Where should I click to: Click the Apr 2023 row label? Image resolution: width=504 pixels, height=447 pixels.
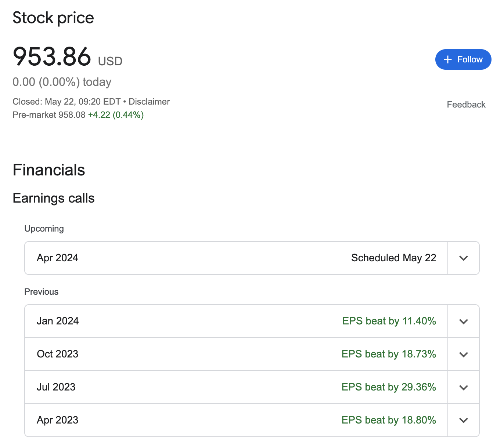[x=58, y=420]
